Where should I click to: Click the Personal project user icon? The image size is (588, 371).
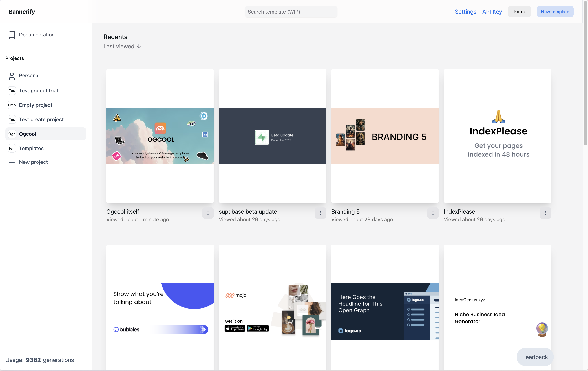click(x=12, y=76)
